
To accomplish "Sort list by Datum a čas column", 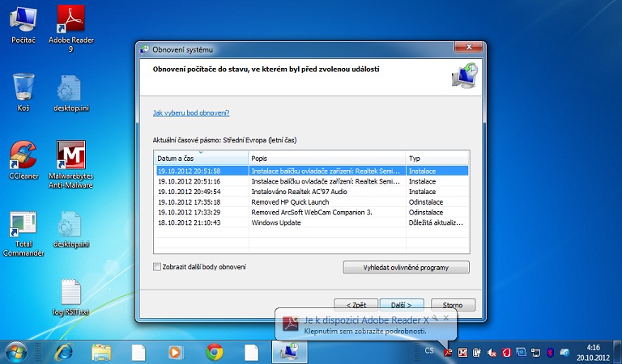I will (x=200, y=159).
